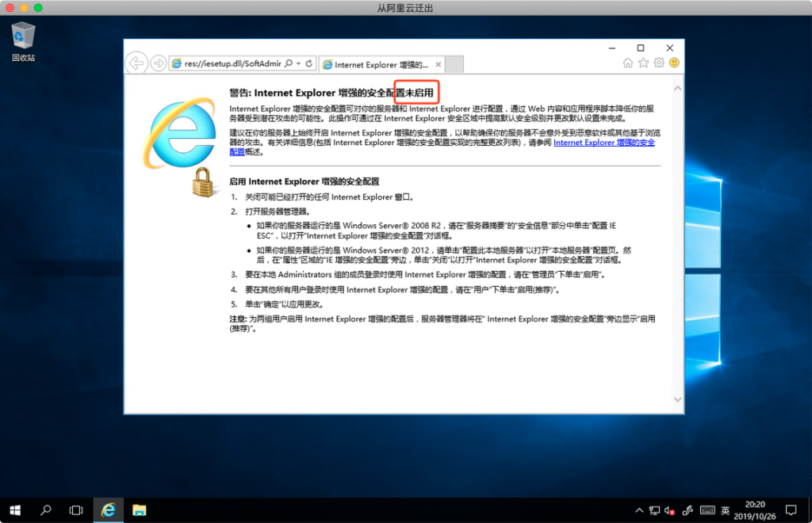Click the scrollbar down arrow in page
Image resolution: width=812 pixels, height=523 pixels.
[677, 399]
